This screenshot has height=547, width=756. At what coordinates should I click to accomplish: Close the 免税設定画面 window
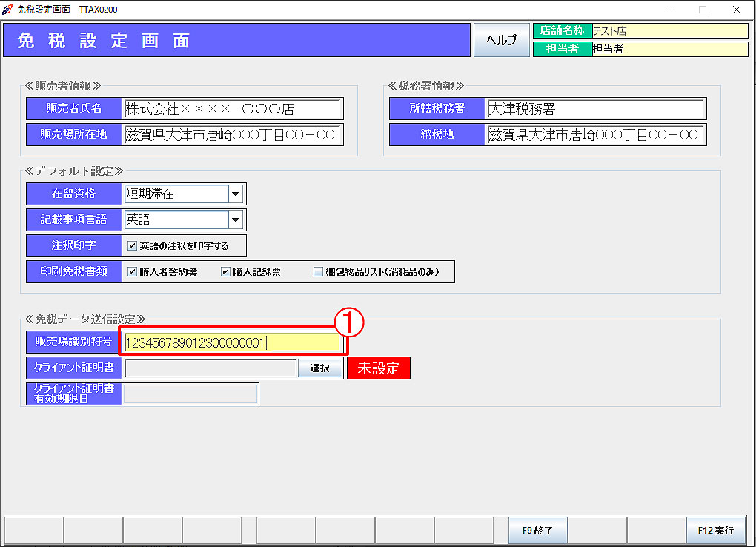click(x=736, y=10)
